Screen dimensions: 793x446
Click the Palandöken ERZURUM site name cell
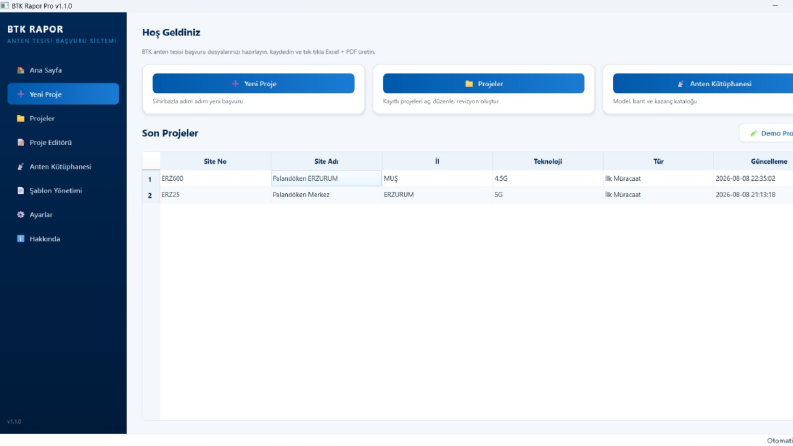(326, 179)
